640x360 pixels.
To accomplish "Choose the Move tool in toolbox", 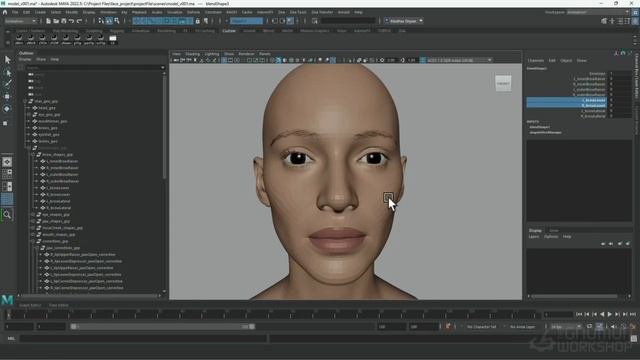I will tap(7, 96).
